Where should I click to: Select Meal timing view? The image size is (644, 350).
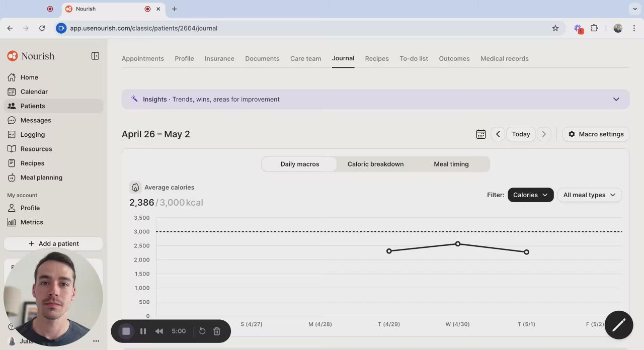point(451,164)
